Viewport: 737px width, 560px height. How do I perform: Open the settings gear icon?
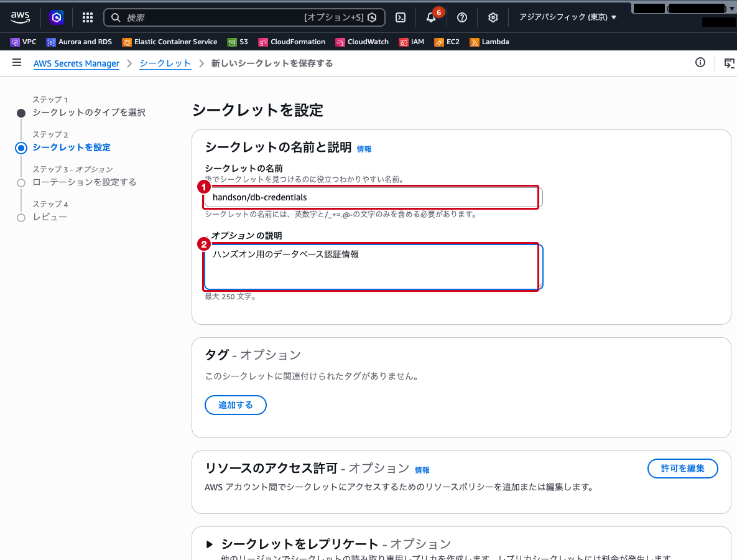tap(493, 17)
